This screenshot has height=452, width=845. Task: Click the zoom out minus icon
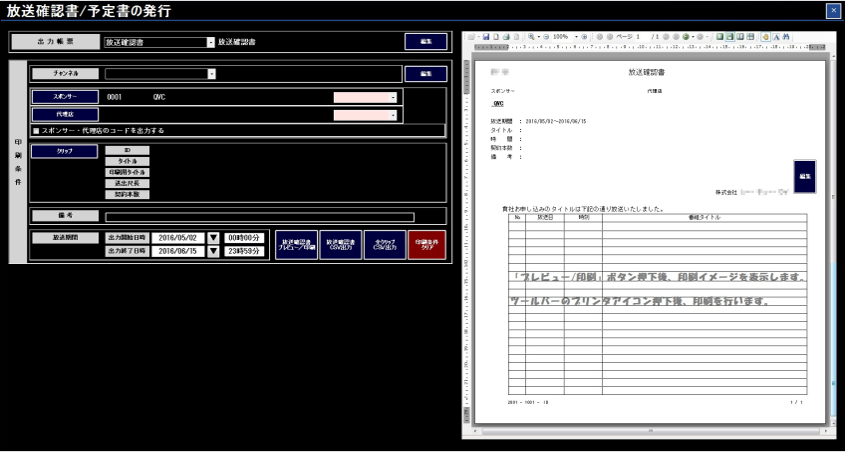[x=546, y=37]
